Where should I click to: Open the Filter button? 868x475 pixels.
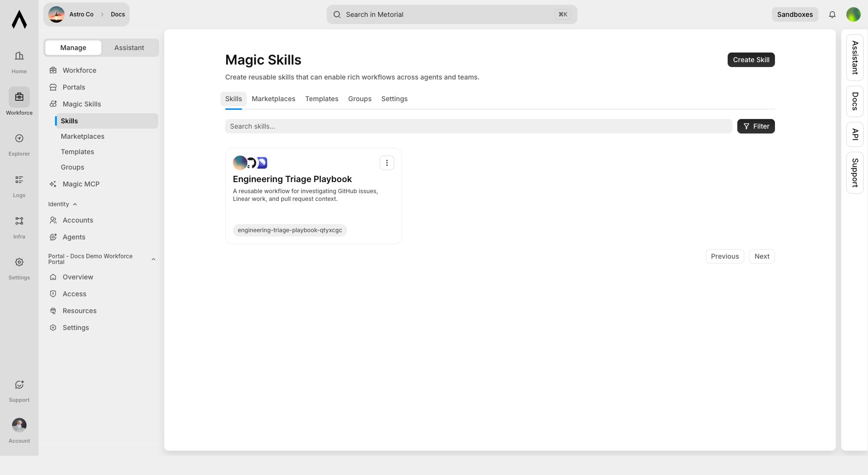click(x=756, y=126)
